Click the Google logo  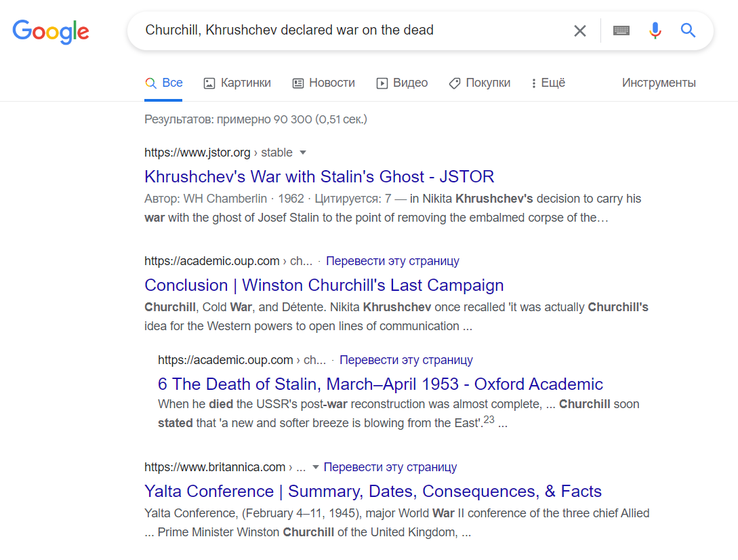(50, 32)
